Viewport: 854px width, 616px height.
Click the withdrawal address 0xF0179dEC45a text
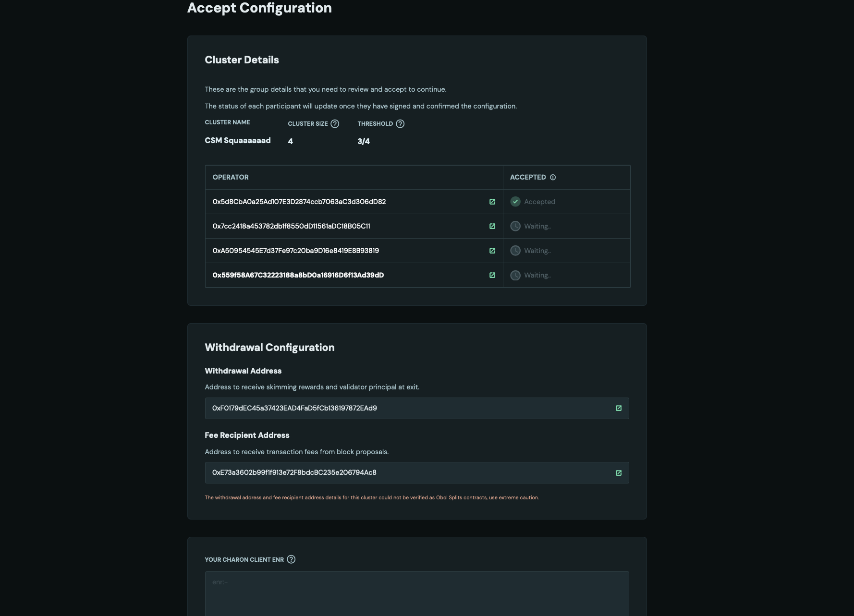(x=294, y=408)
